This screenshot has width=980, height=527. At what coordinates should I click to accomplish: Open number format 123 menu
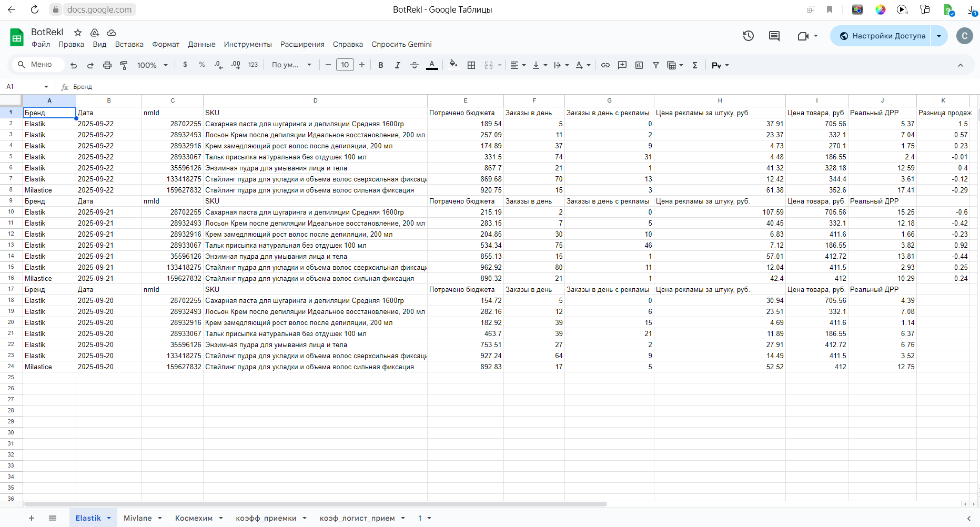click(x=253, y=65)
